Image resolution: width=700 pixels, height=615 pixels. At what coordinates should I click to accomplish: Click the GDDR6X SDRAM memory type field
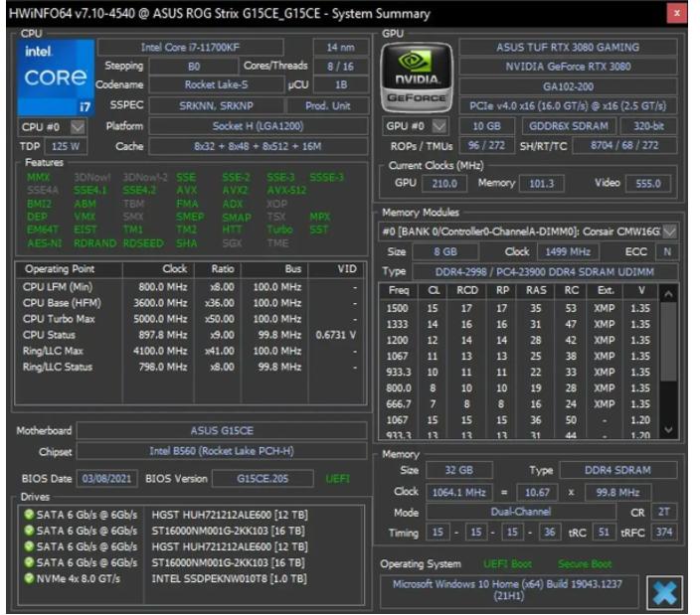pos(569,126)
